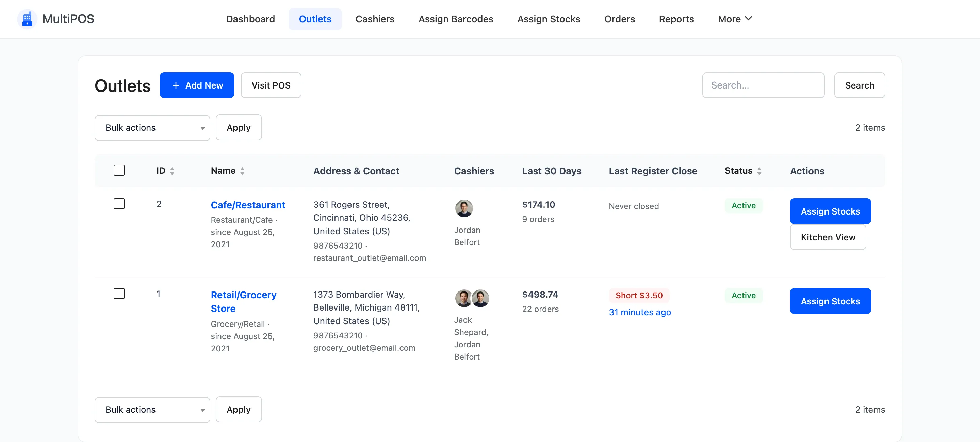Open Retail/Grocery Store outlet link

[244, 302]
